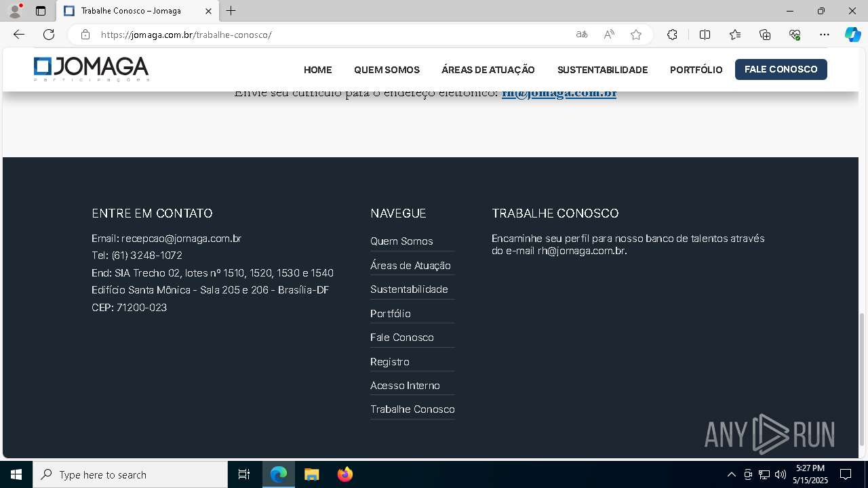Follow the footer Áreas de Atuação link
Viewport: 868px width, 488px height.
click(x=410, y=266)
